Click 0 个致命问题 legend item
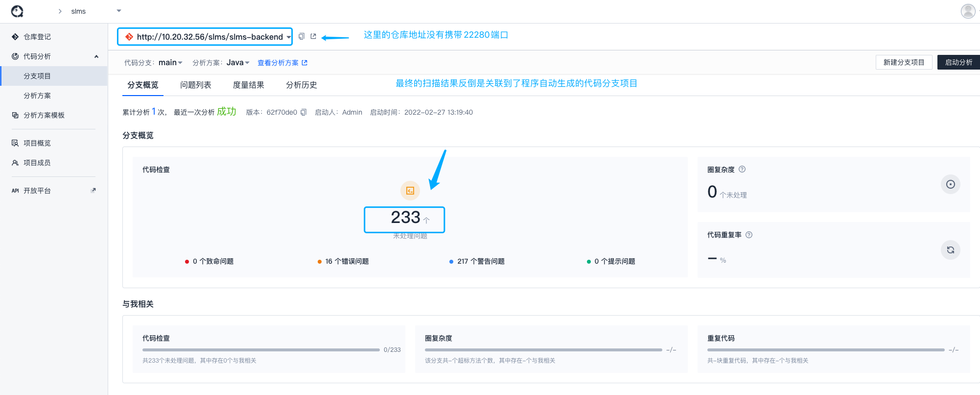 209,261
